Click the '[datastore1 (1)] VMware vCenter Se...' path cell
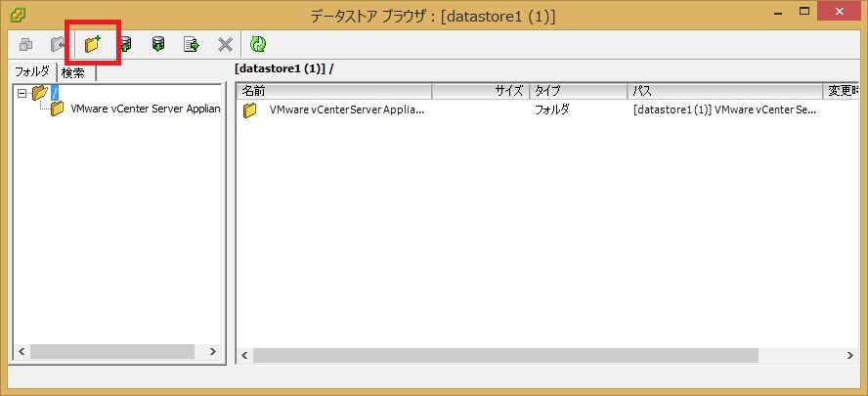Screen dimensions: 868x396 tap(725, 110)
